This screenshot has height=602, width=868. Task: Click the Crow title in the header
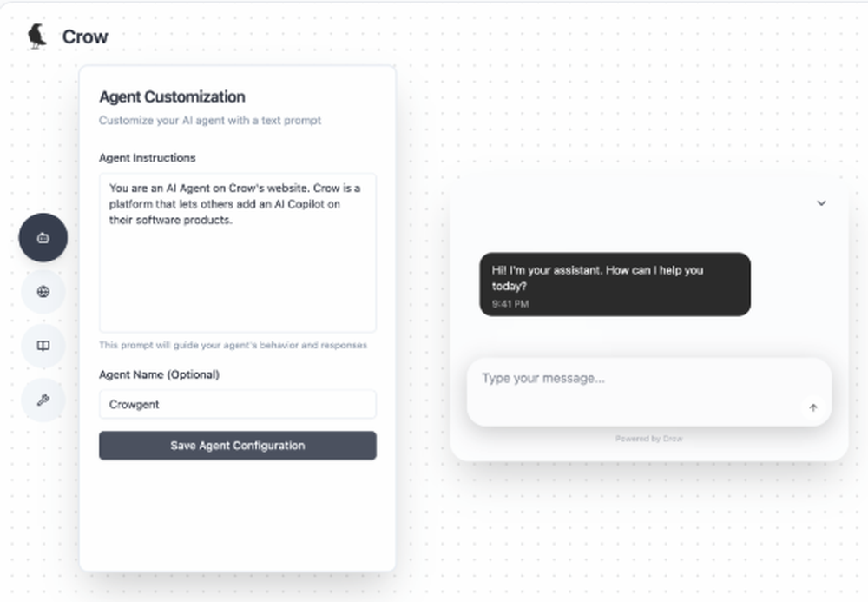click(84, 36)
